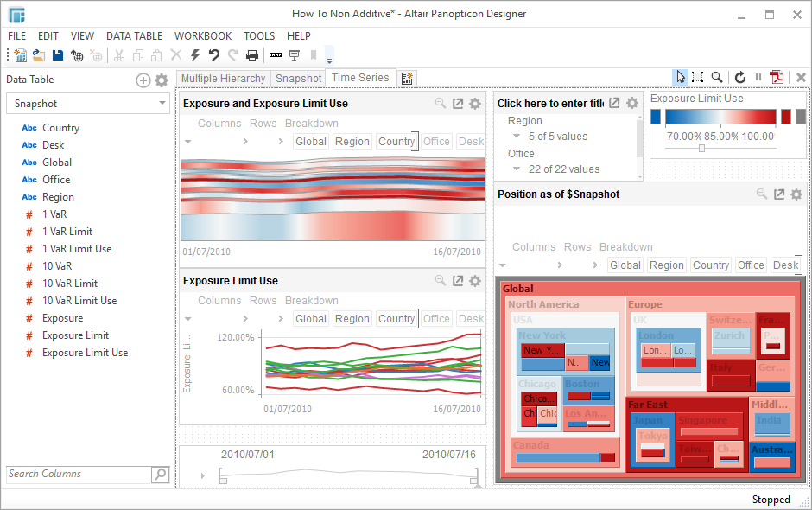Export dashboard with the PDF icon
Viewport: 812px width, 510px height.
click(x=777, y=78)
